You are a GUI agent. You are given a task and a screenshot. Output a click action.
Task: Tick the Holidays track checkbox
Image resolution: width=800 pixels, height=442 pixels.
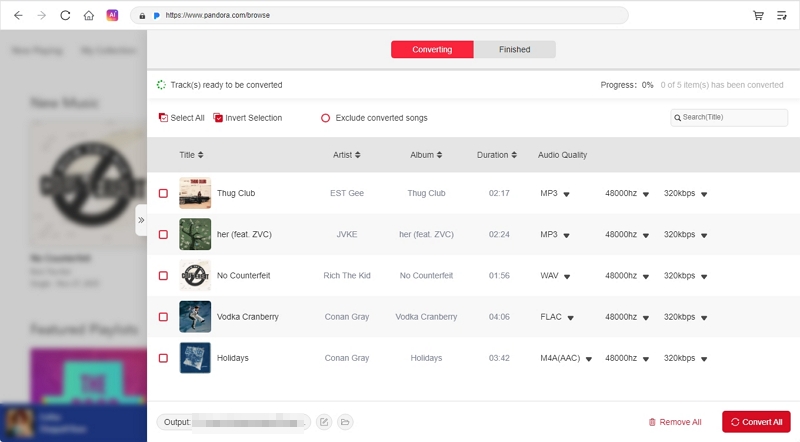(163, 358)
